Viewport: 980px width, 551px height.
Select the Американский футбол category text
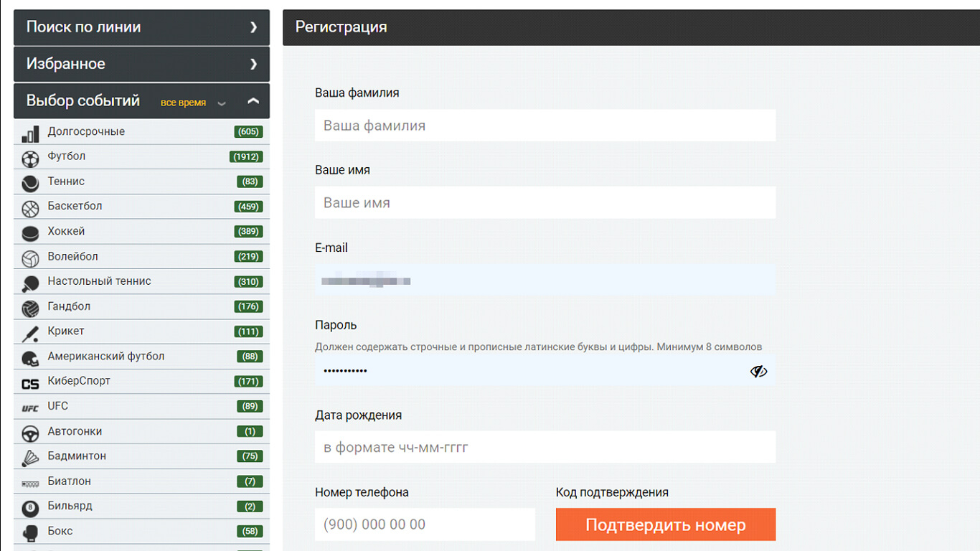(106, 356)
